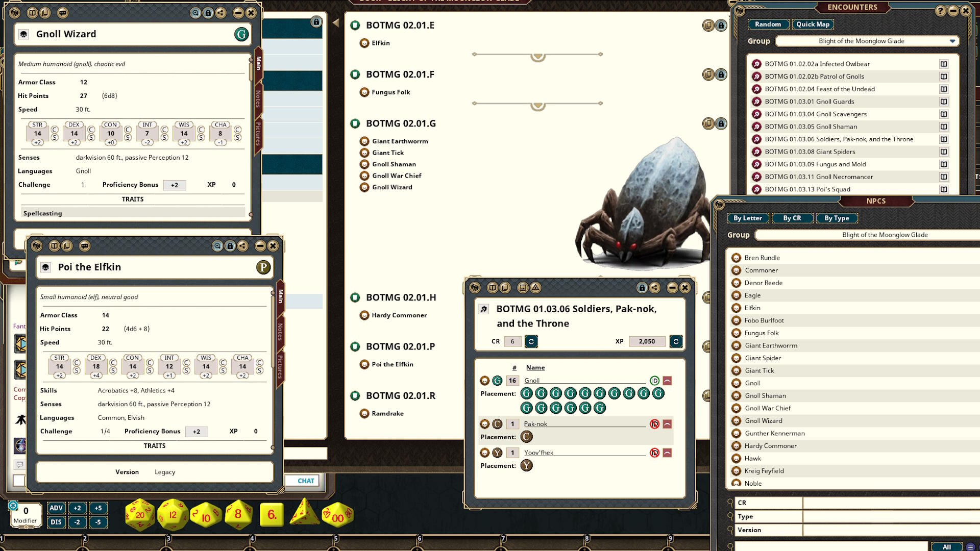Image resolution: width=980 pixels, height=551 pixels.
Task: Select Main tab in Poi the Elfkin
Action: (280, 296)
